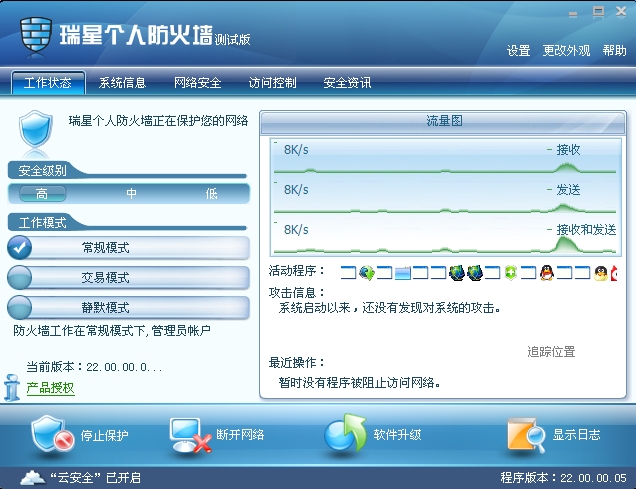Click the yellow penguin active program icon
Viewport: 636px width, 489px height.
(601, 273)
